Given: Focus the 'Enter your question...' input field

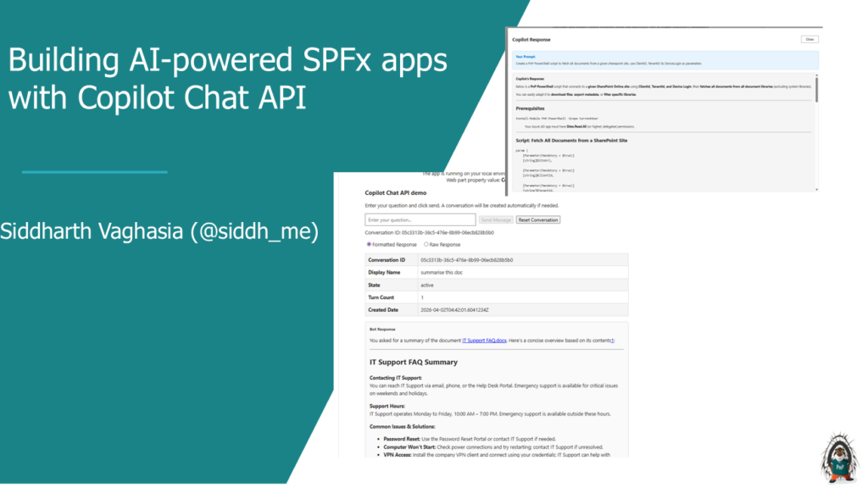Looking at the screenshot, I should [x=420, y=219].
